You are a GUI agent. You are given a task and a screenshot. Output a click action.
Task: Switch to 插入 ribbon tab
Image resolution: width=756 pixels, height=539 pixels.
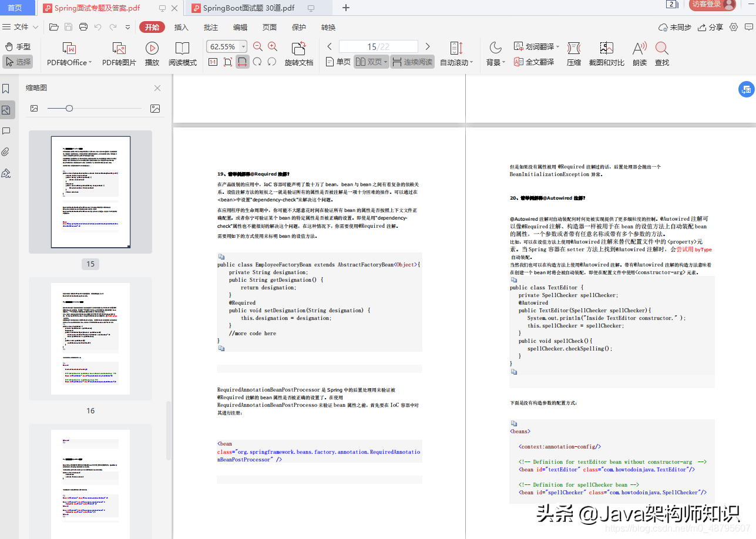point(182,27)
